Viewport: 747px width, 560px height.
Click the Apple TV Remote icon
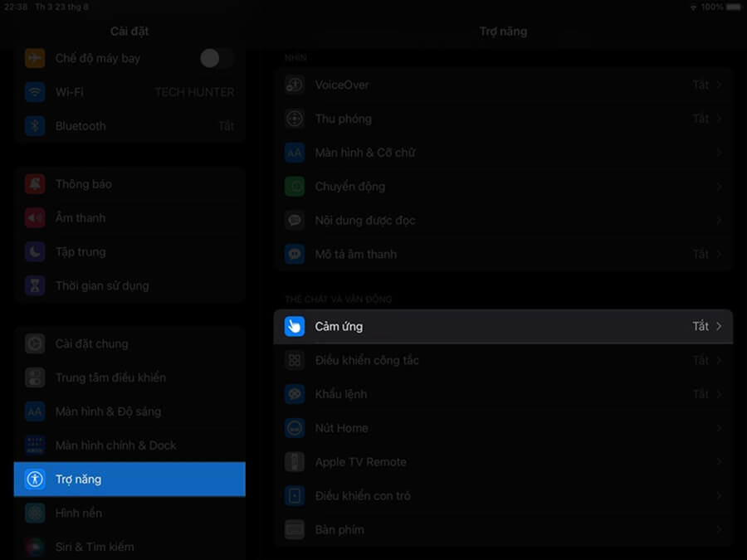coord(295,462)
